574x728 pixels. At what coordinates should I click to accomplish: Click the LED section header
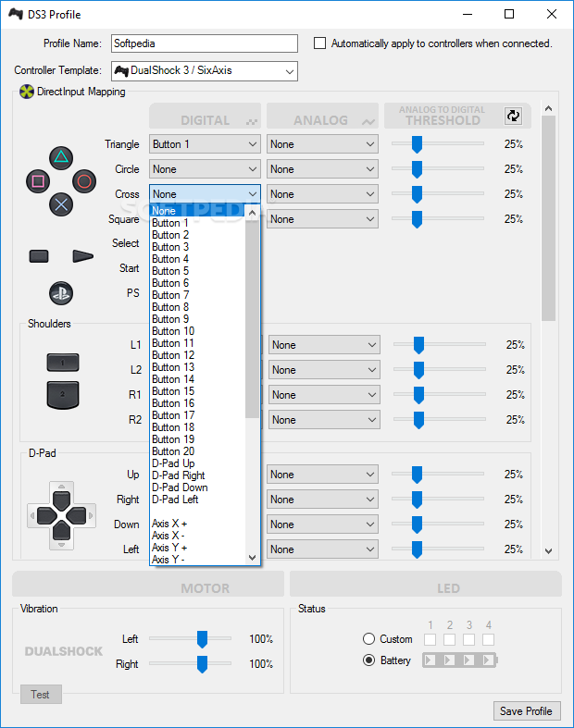click(x=426, y=584)
